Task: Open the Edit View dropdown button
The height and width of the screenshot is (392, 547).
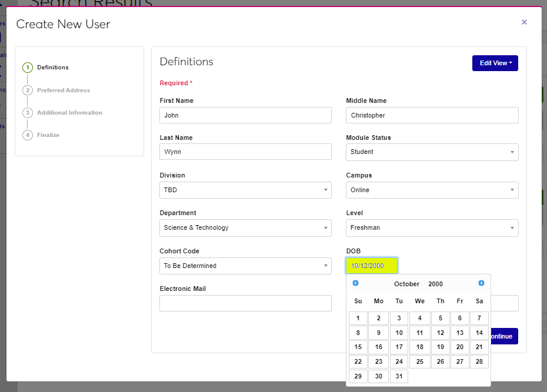Action: point(495,63)
